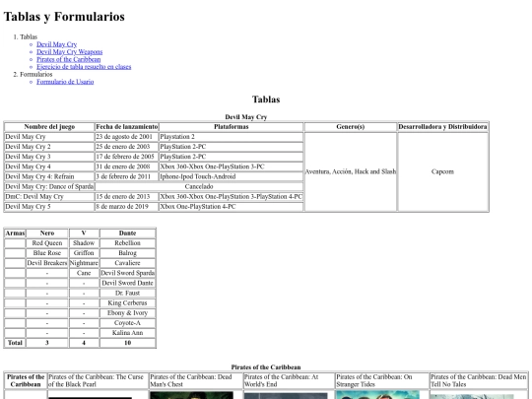The image size is (532, 399).
Task: Click the Devil Sword Sparda cell
Action: tap(127, 273)
